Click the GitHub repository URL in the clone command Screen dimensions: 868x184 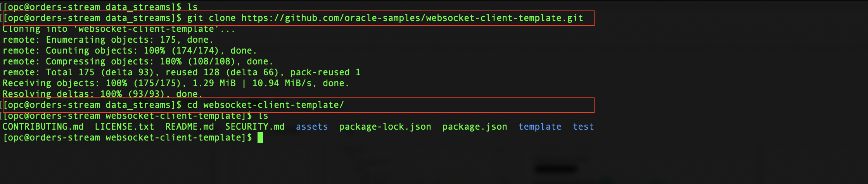412,18
